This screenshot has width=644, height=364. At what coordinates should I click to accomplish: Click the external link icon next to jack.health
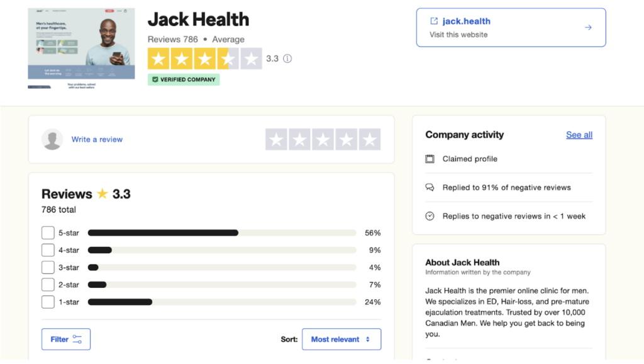[x=434, y=21]
